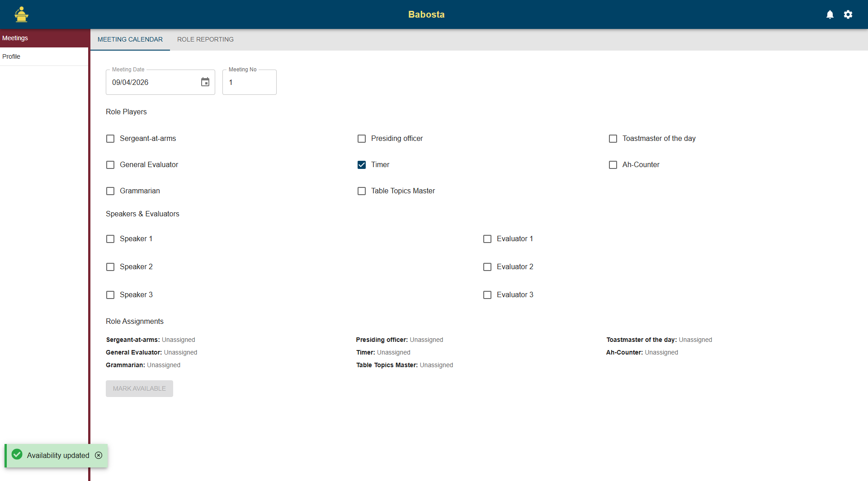Viewport: 868px width, 481px height.
Task: Check the Evaluator 1 checkbox
Action: coord(487,239)
